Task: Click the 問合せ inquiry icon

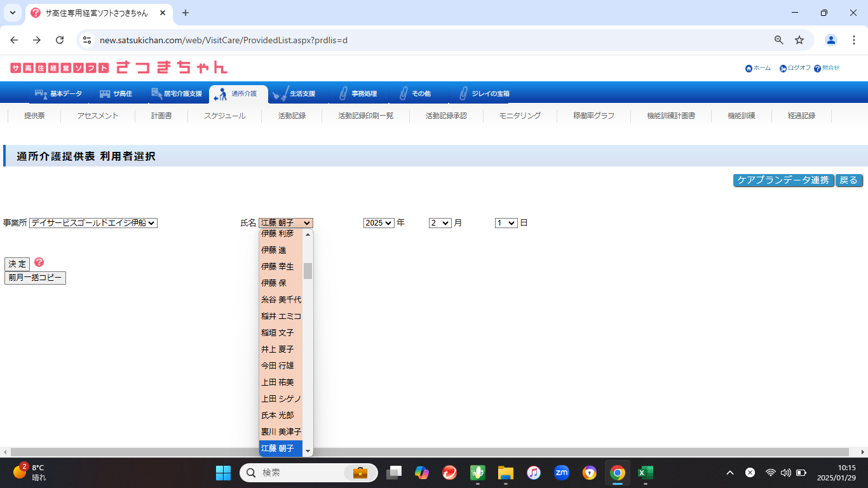Action: [x=817, y=69]
